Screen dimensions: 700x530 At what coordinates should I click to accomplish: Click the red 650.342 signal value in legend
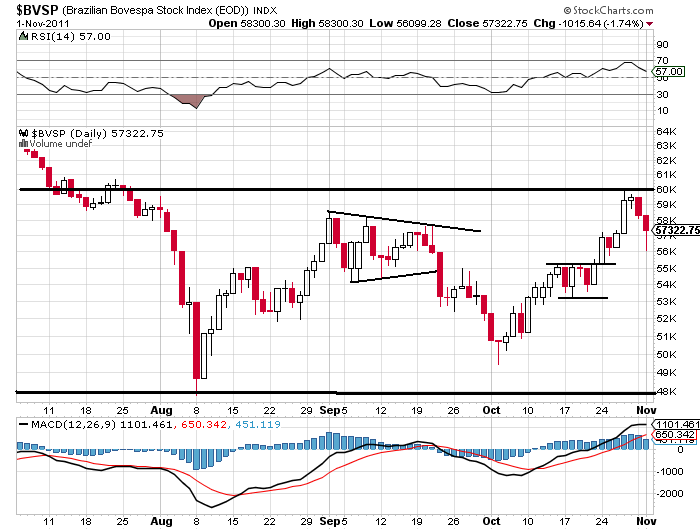coord(204,424)
